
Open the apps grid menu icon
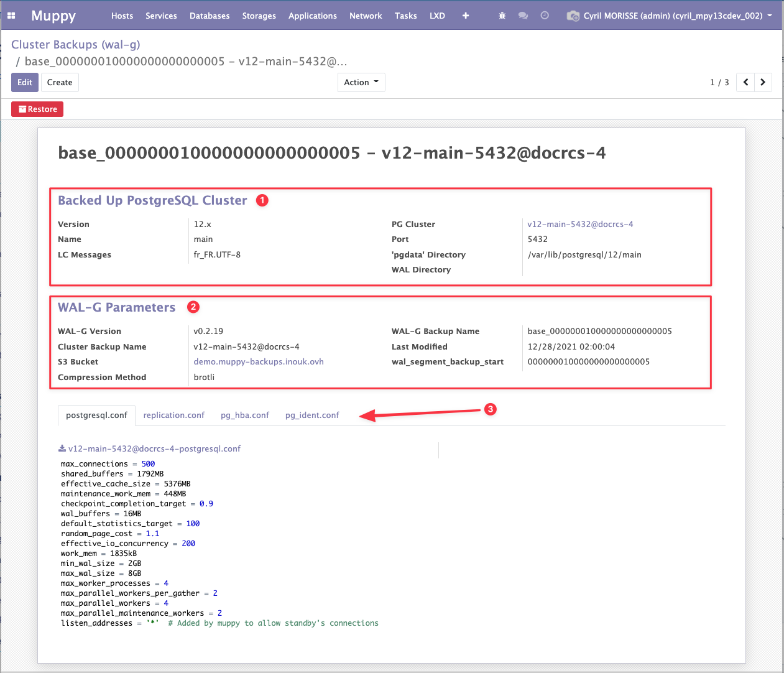11,16
